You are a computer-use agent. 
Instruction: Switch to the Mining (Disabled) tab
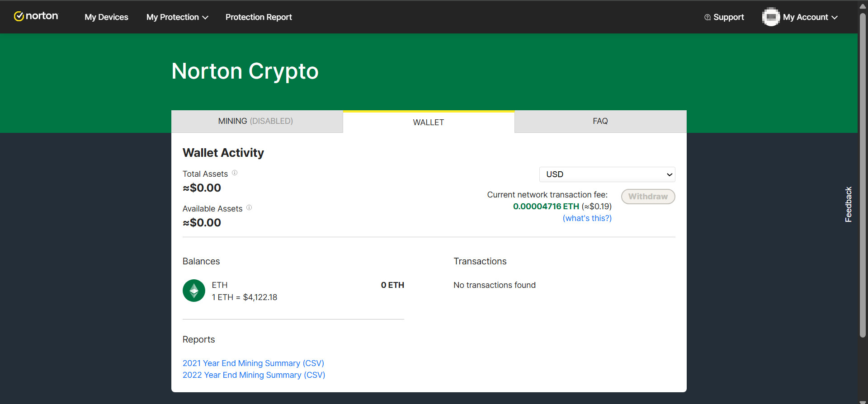[256, 121]
